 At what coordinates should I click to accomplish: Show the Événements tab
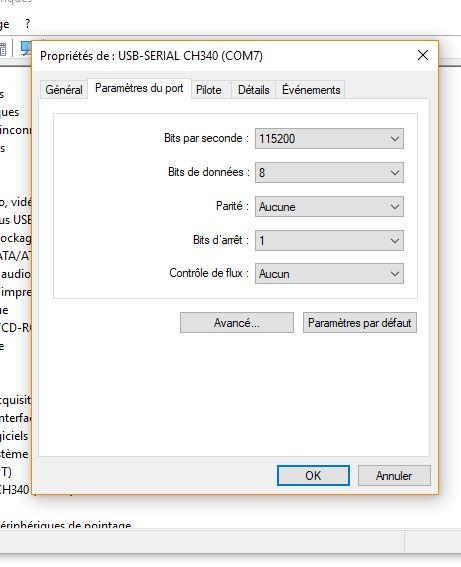[311, 90]
